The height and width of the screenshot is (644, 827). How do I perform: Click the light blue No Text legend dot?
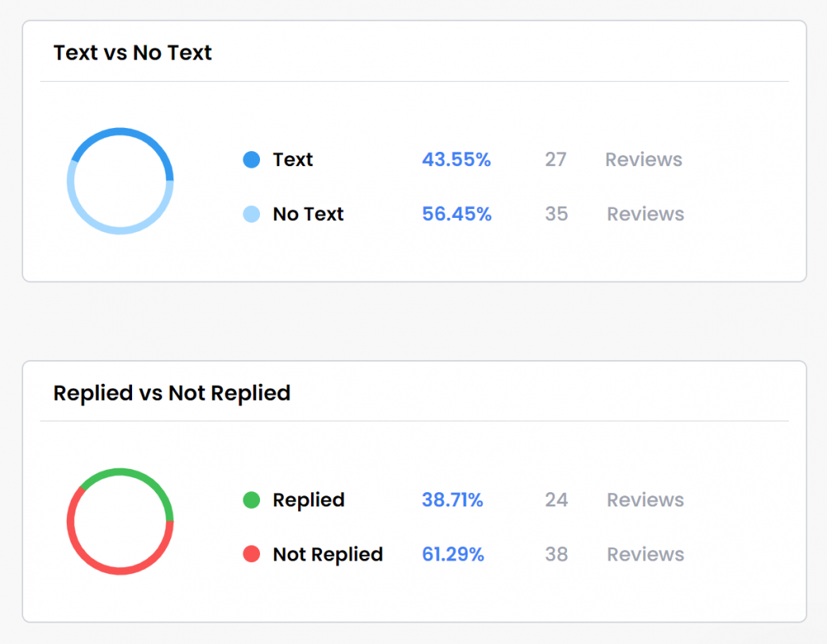pos(251,214)
